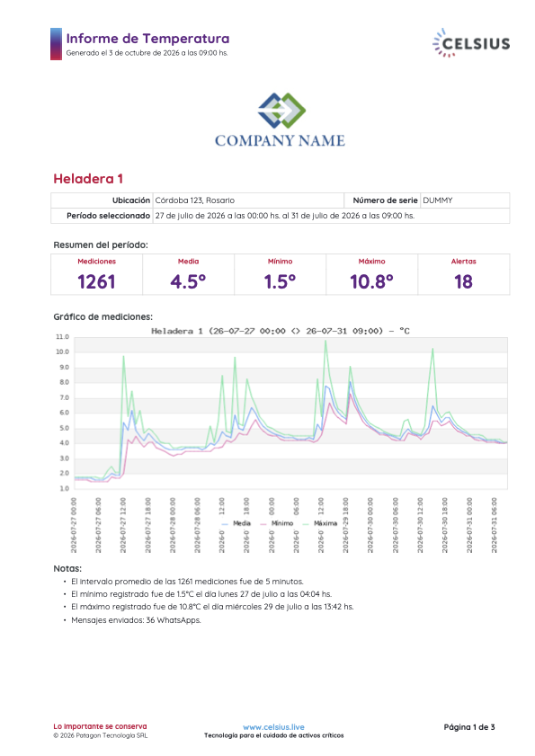535x756 pixels.
Task: Select the 'Informe de Temperatura' title
Action: click(147, 39)
